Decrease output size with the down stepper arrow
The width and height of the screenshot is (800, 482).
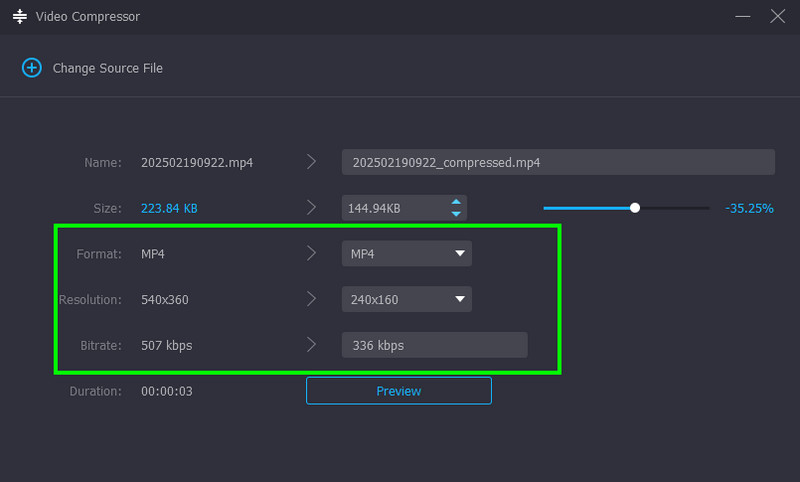pyautogui.click(x=456, y=214)
